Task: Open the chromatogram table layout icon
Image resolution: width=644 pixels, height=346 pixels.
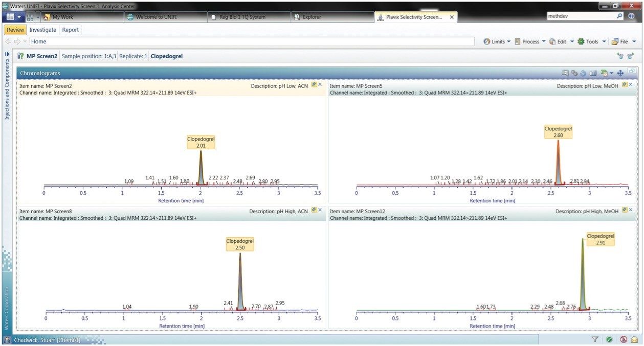Action: [593, 73]
